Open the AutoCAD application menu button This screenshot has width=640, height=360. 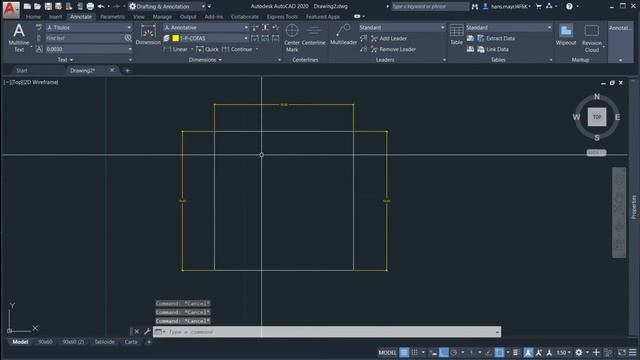pos(11,9)
